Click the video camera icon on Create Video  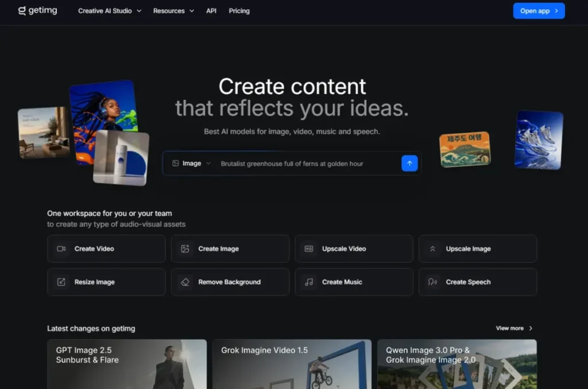point(61,249)
